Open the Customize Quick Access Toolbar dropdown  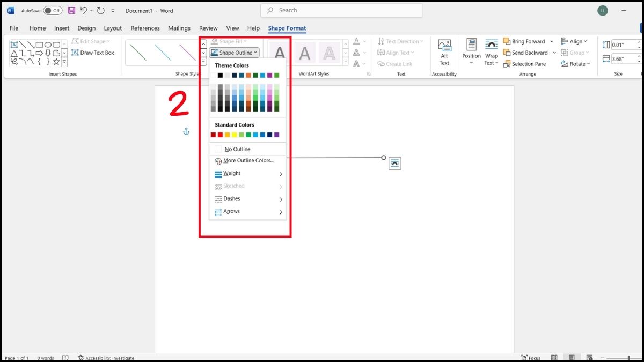(113, 11)
